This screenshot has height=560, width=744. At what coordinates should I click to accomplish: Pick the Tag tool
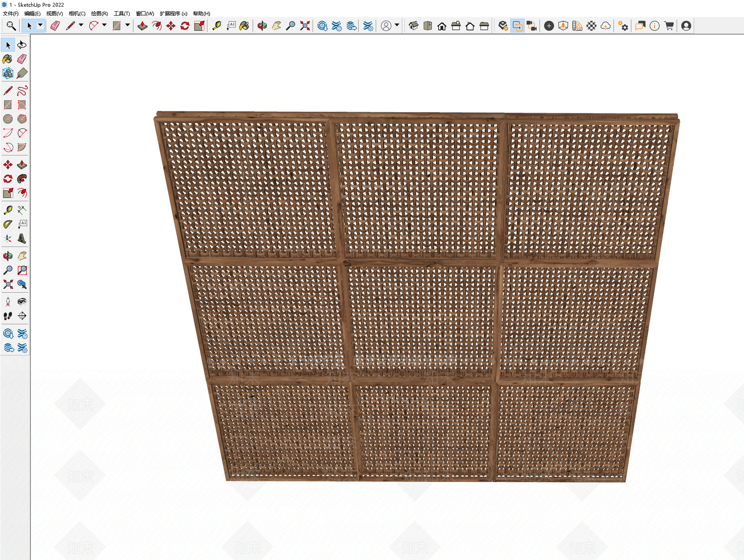[x=22, y=73]
